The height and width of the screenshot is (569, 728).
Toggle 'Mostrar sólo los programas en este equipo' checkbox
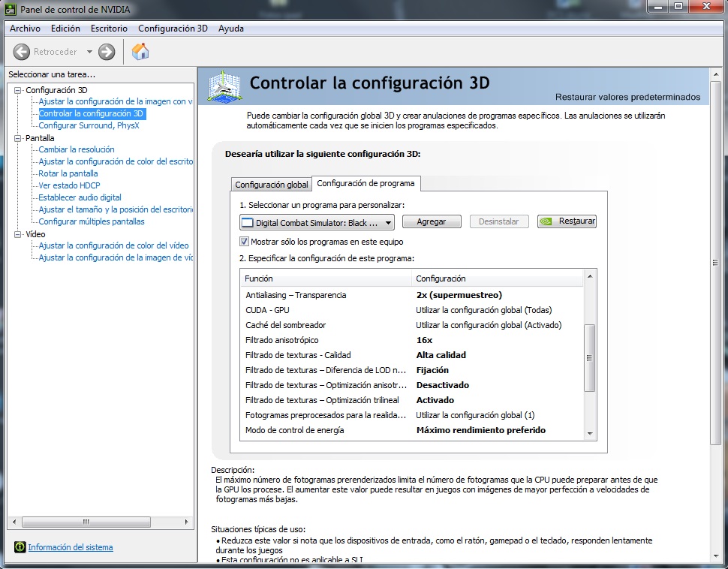244,242
